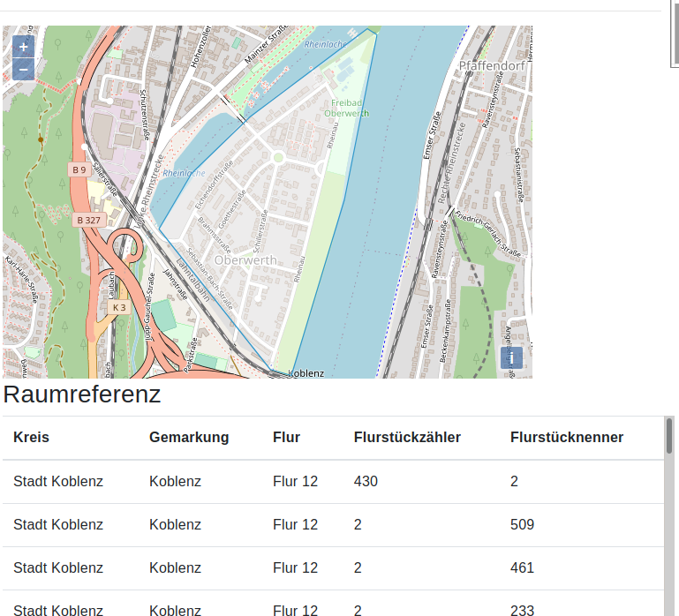Zoom out on the map
The width and height of the screenshot is (679, 616).
pyautogui.click(x=23, y=69)
